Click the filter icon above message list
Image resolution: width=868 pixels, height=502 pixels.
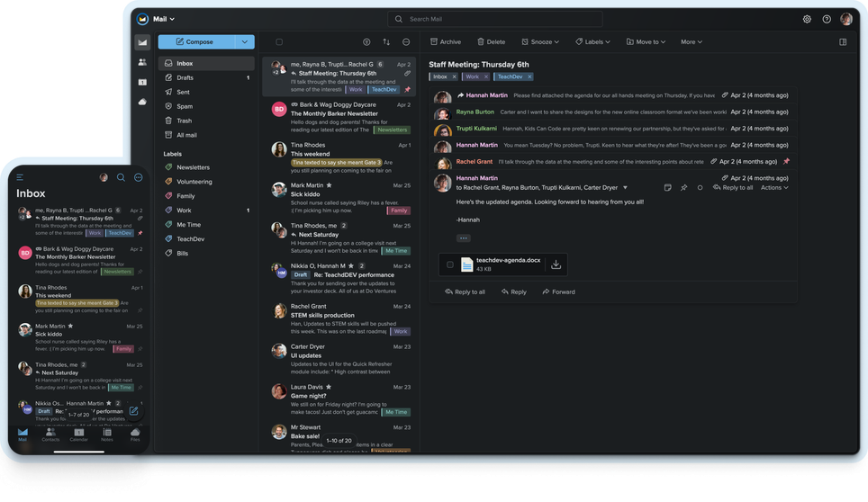pyautogui.click(x=366, y=42)
